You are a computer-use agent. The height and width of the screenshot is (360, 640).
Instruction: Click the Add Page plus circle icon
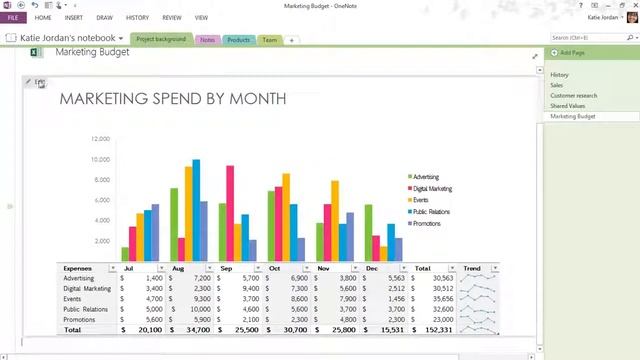click(554, 53)
